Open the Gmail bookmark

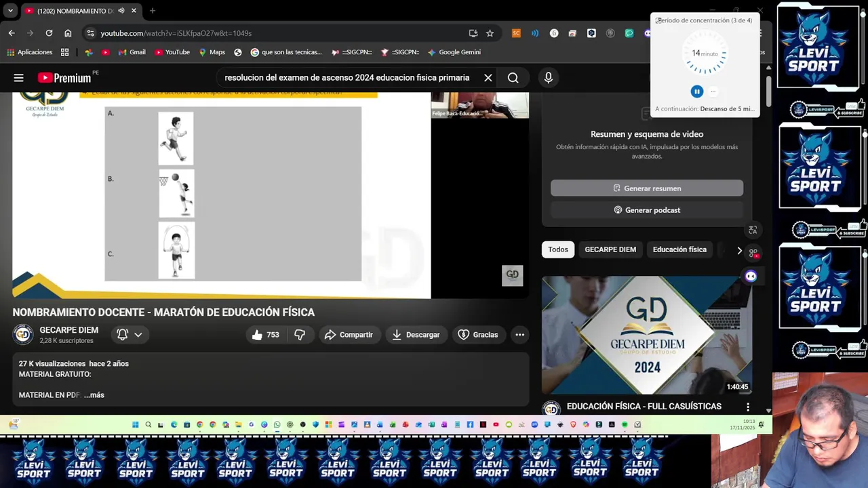(x=132, y=52)
